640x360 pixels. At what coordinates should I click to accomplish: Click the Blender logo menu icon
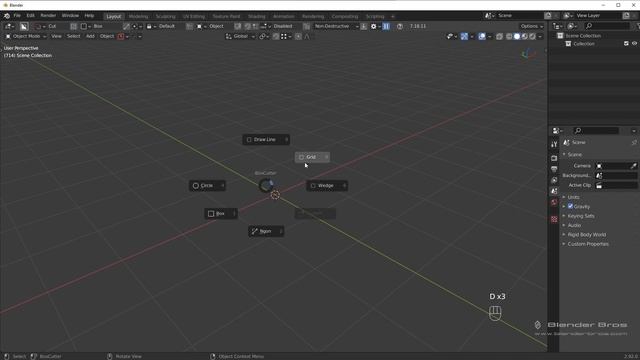(x=7, y=16)
